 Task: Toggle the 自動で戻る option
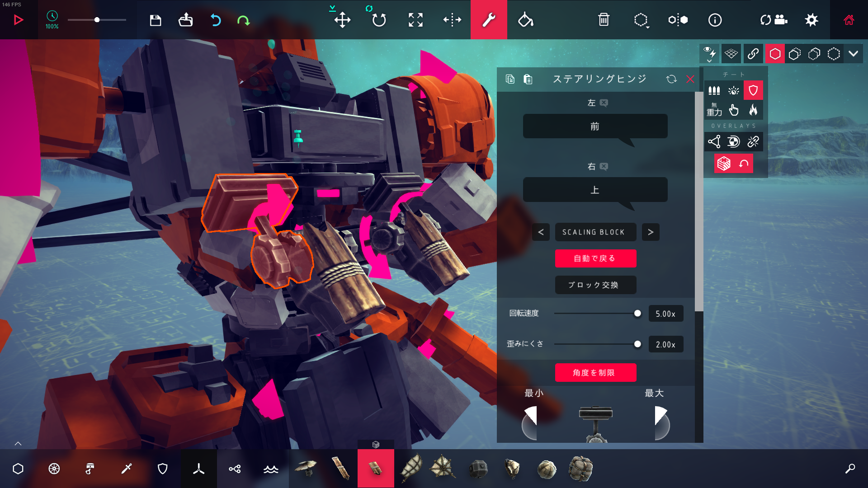click(595, 258)
